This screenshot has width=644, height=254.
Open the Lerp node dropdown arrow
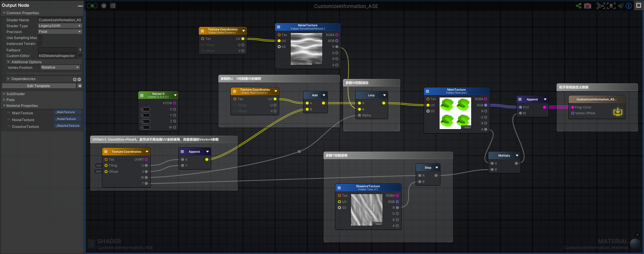(x=384, y=95)
